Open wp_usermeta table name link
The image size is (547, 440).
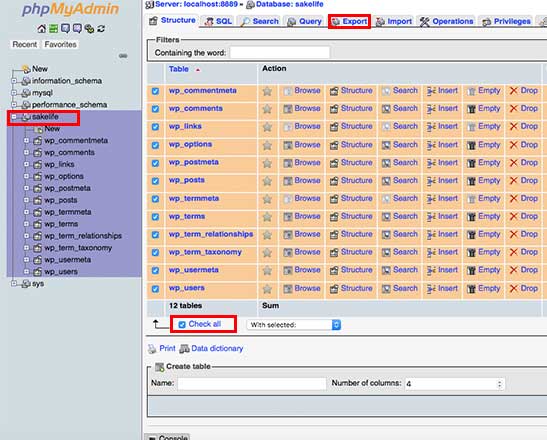coord(194,270)
